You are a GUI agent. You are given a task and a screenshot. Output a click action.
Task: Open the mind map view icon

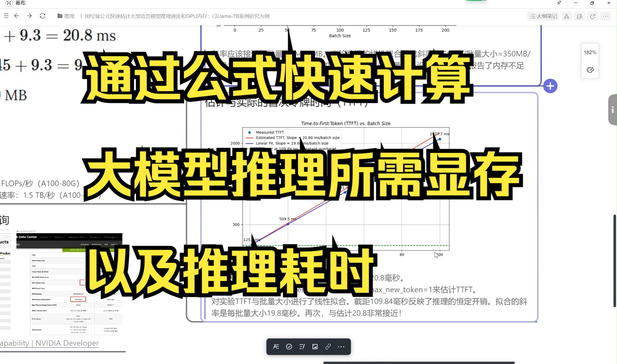point(566,16)
